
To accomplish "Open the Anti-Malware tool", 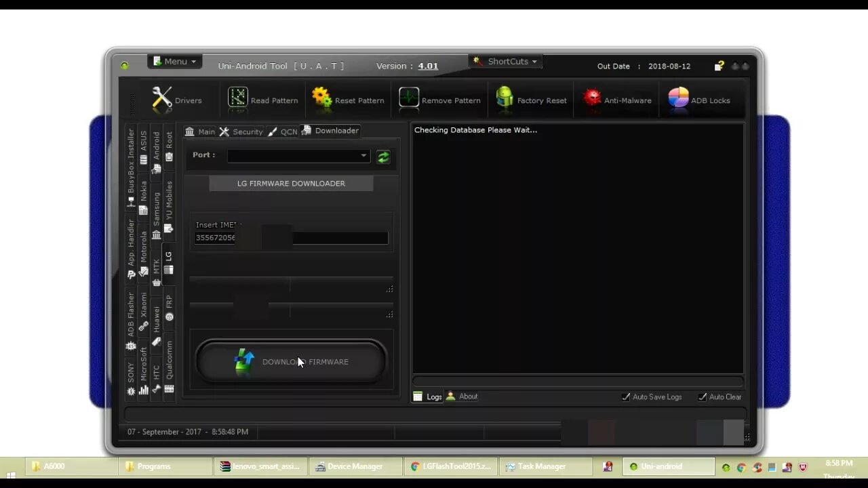I will coord(617,100).
